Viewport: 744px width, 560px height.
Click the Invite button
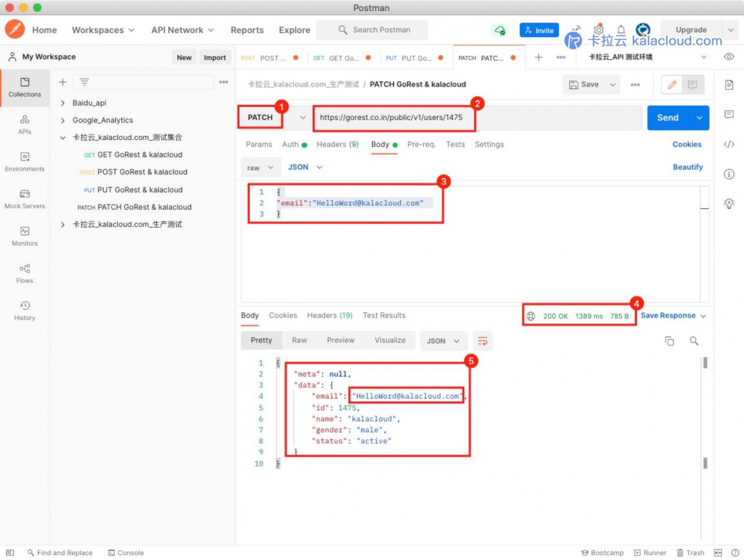(x=539, y=30)
